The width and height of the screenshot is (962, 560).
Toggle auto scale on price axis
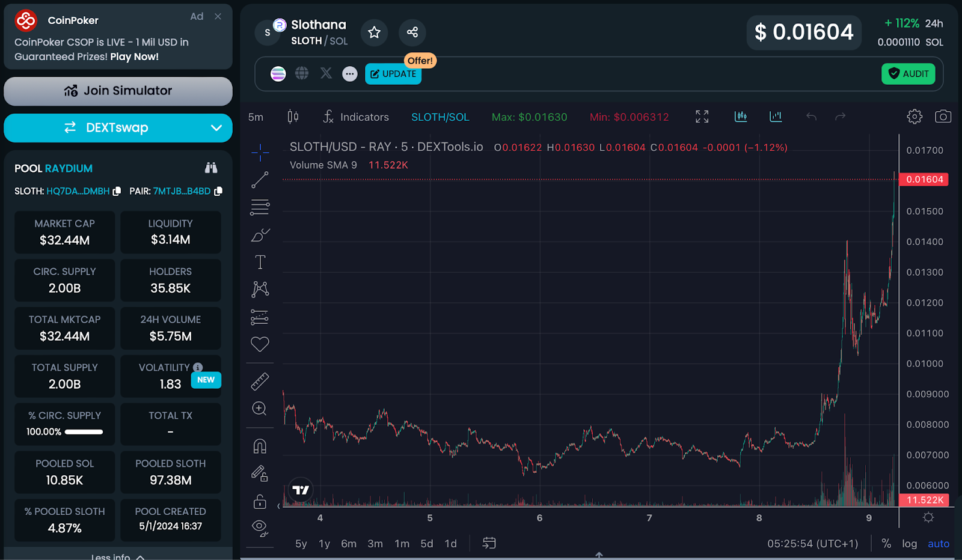(x=939, y=544)
